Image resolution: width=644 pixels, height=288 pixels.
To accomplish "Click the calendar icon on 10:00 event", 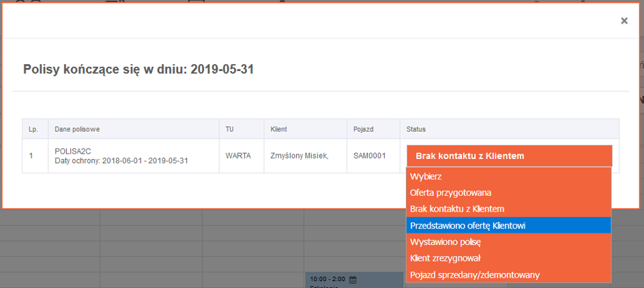I will [x=353, y=280].
